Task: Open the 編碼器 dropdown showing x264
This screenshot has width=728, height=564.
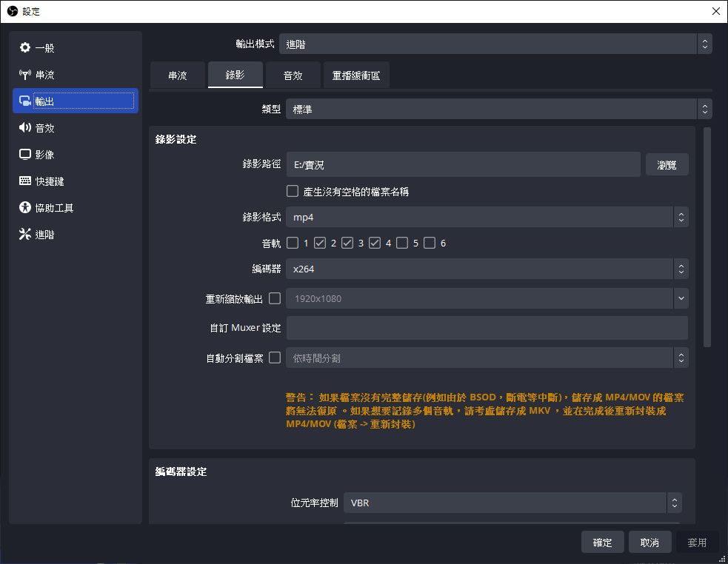Action: tap(487, 269)
